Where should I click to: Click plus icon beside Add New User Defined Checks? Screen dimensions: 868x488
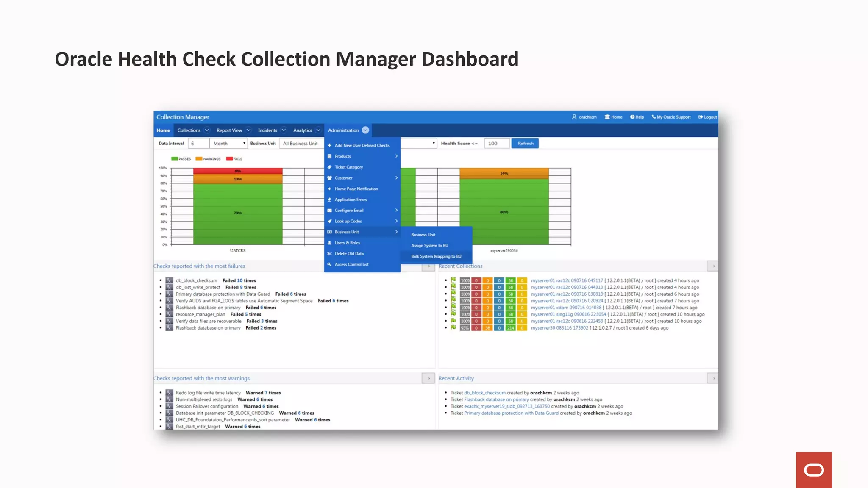[329, 145]
